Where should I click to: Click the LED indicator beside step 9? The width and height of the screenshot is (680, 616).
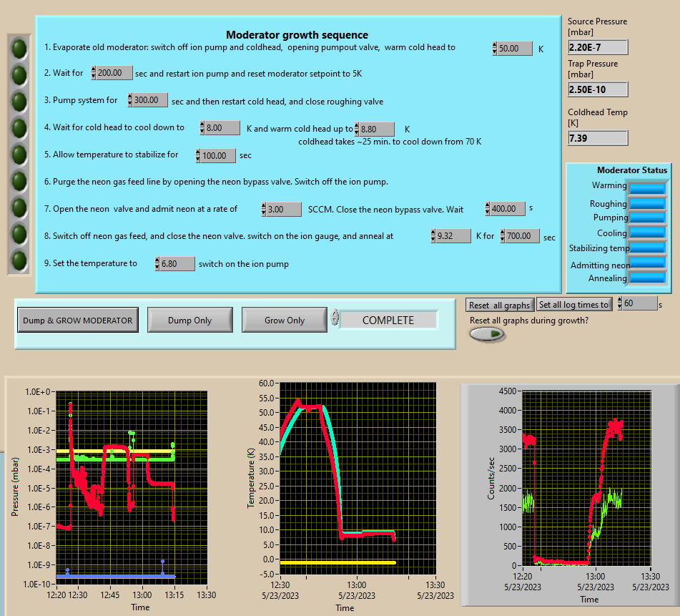click(x=19, y=260)
